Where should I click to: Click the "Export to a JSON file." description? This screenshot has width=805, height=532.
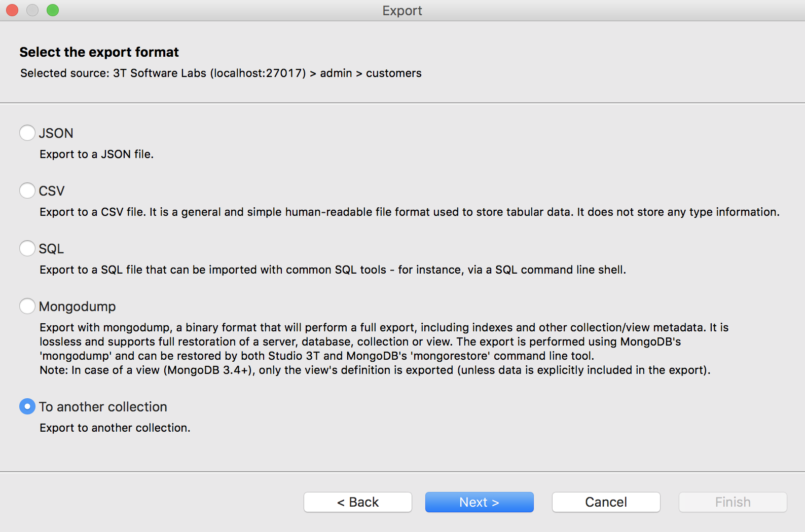coord(96,154)
